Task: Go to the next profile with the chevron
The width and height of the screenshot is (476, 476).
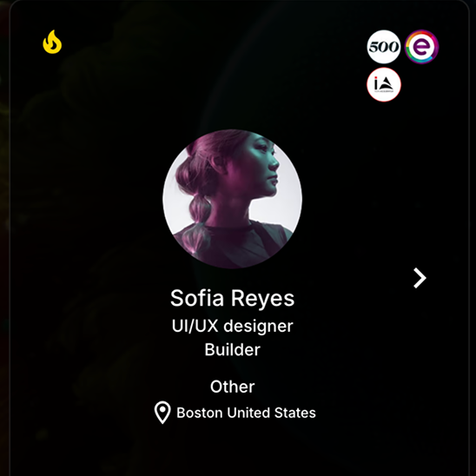Action: pos(420,278)
